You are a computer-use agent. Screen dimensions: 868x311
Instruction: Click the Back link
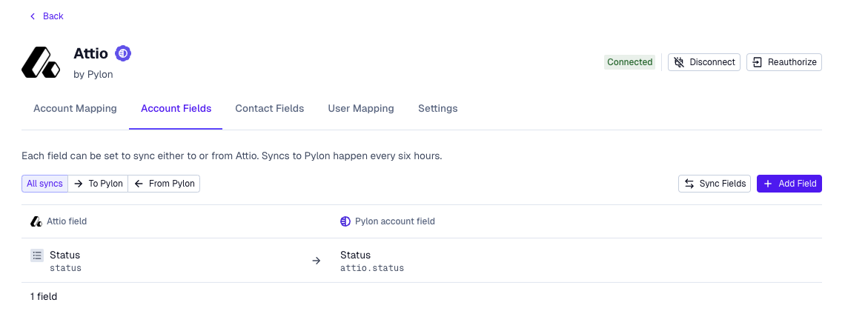(x=53, y=16)
